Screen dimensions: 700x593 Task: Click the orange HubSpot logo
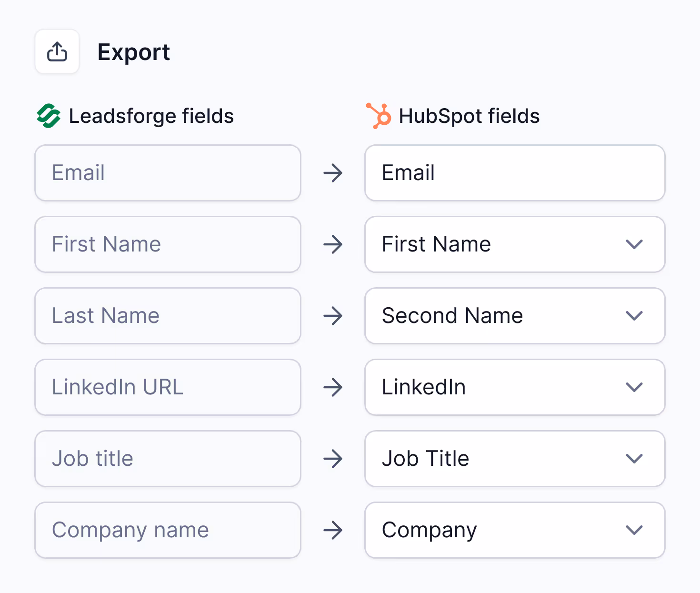click(379, 116)
